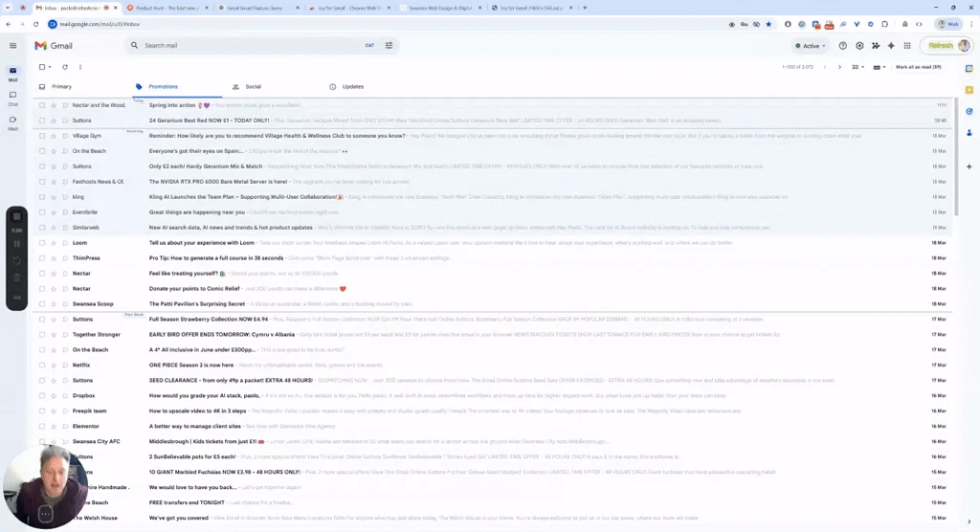Image resolution: width=980 pixels, height=532 pixels.
Task: Open the Gmail settings gear
Action: click(859, 46)
